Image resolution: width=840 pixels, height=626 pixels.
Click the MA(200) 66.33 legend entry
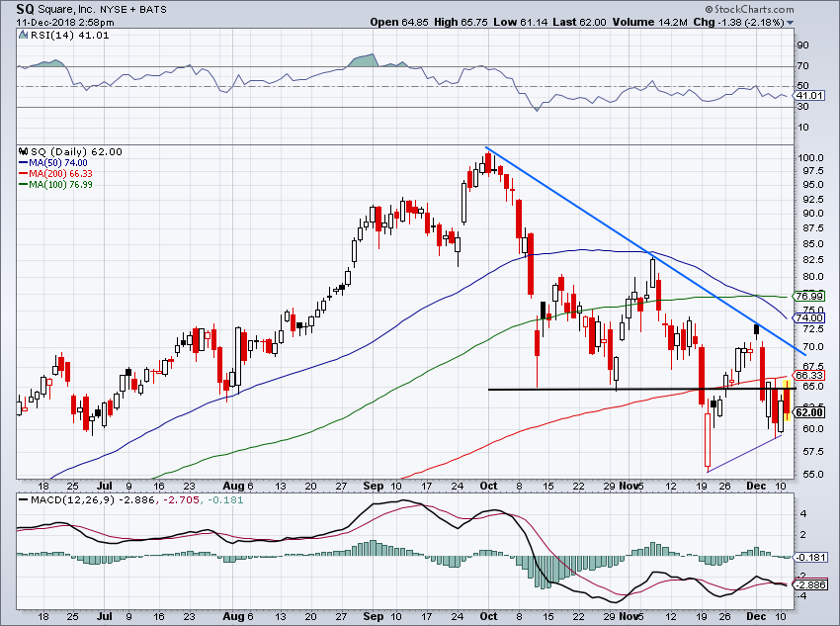55,174
